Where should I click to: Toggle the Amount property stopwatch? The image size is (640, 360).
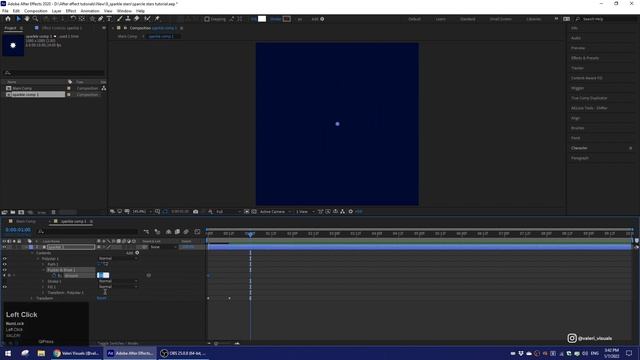54,276
